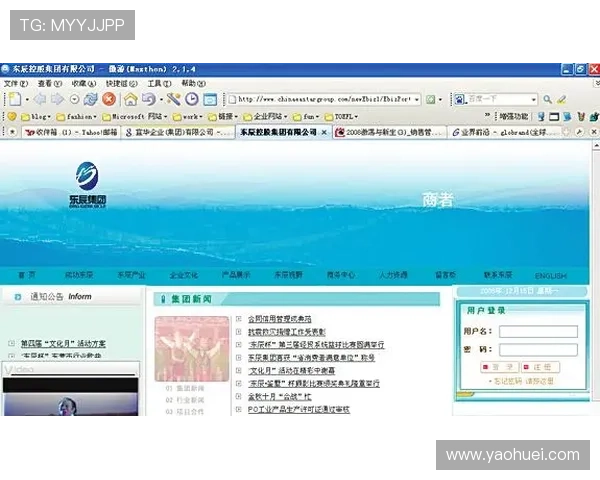Click the 企业文化 navigation link
Screen dimensions: 600x480
click(184, 275)
